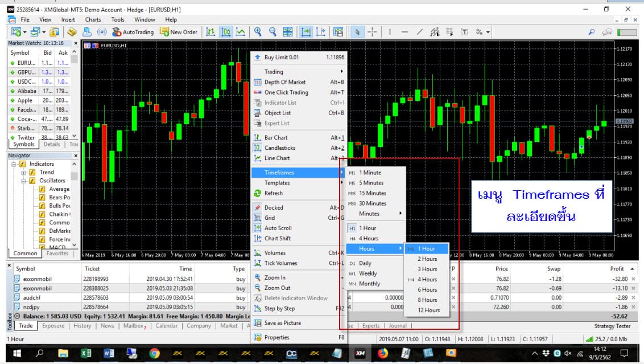644x364 pixels.
Task: Toggle Auto Scroll in context menu
Action: point(278,228)
